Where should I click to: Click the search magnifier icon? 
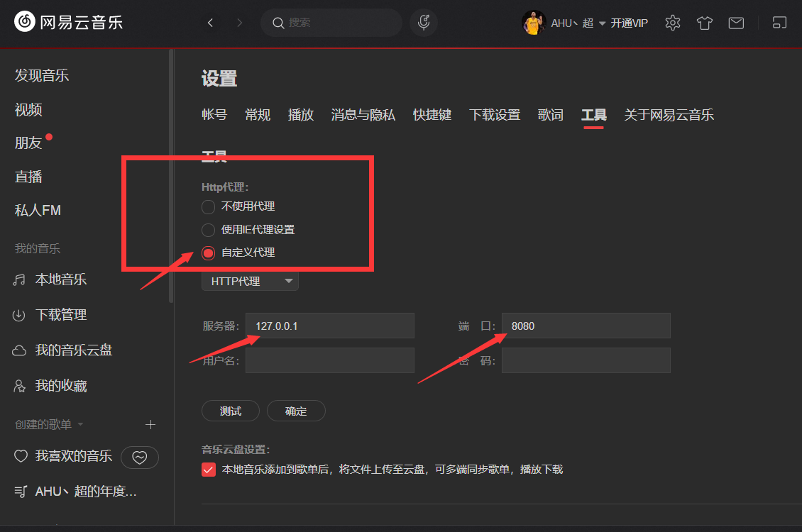coord(278,23)
